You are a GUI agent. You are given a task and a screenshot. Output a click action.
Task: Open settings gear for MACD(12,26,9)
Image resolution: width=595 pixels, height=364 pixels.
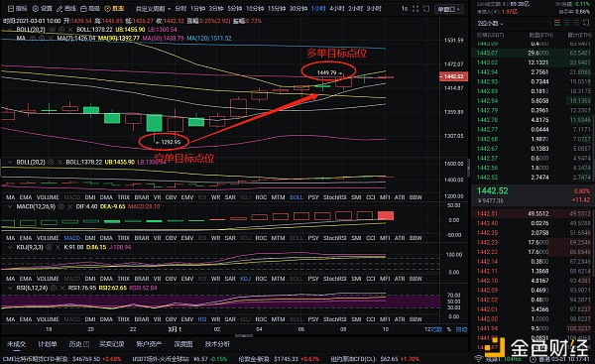tap(61, 207)
